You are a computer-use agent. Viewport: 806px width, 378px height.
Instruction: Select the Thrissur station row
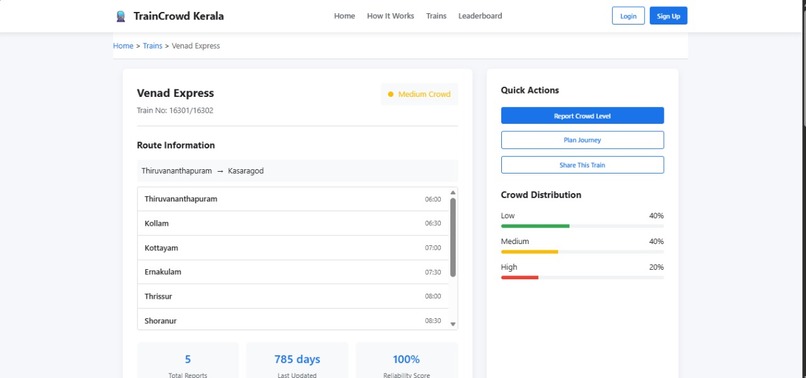293,296
